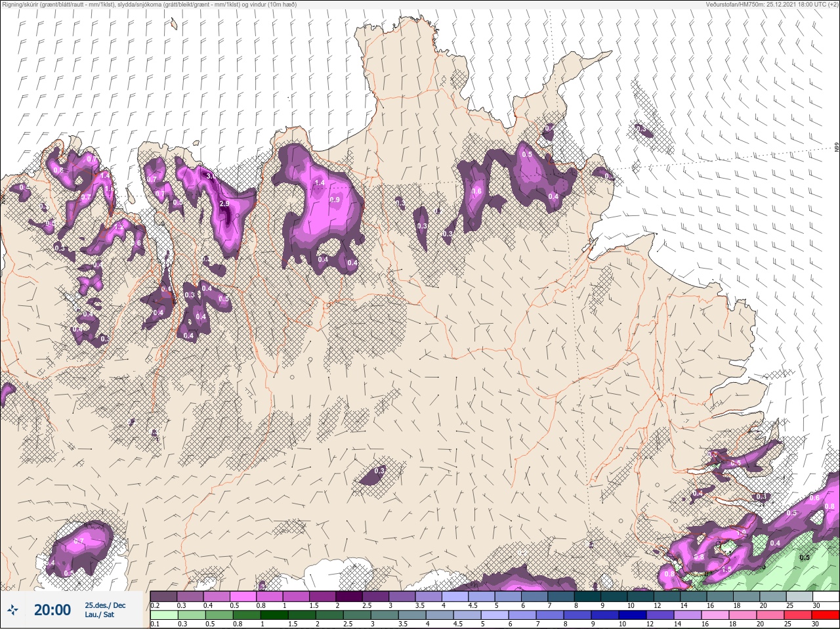Click the white '1.5' value on the map

pos(727,570)
